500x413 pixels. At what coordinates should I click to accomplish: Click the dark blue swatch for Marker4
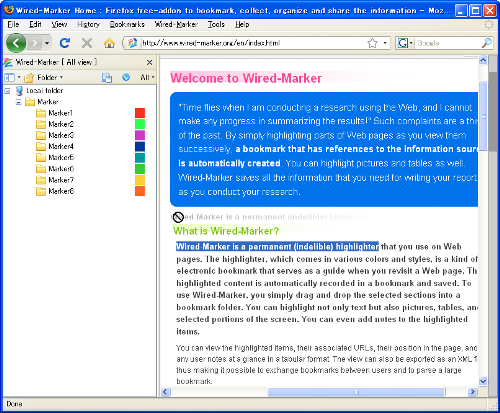pos(140,146)
